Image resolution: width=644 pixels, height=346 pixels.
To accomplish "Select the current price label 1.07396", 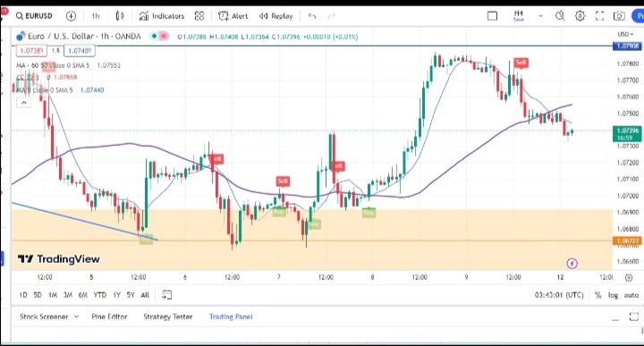I will pos(628,134).
